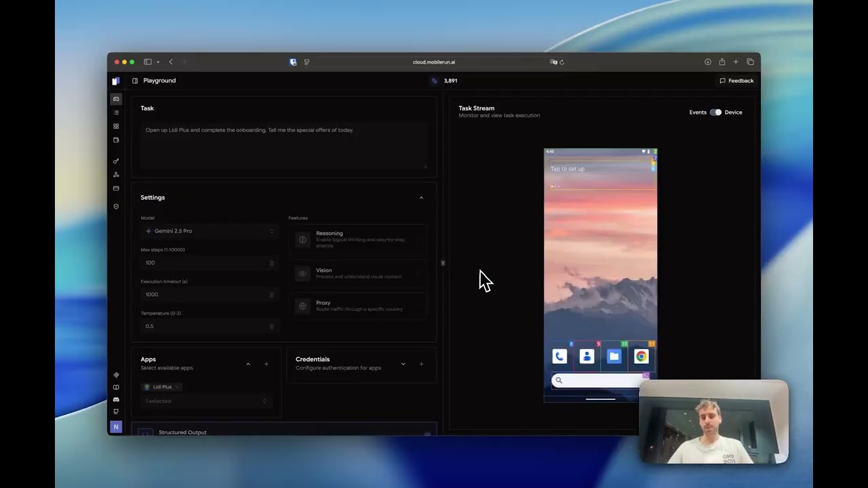Click the Vision eye icon
Screen dimensions: 868x488
[x=302, y=274]
